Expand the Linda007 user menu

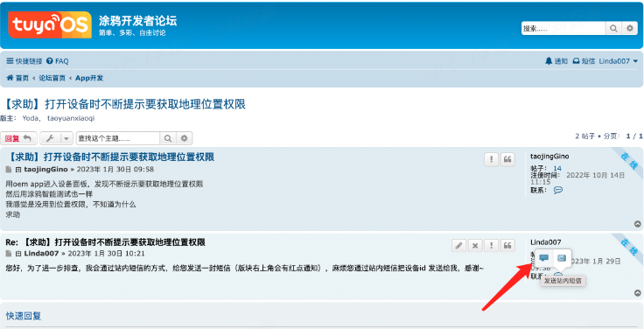(618, 61)
